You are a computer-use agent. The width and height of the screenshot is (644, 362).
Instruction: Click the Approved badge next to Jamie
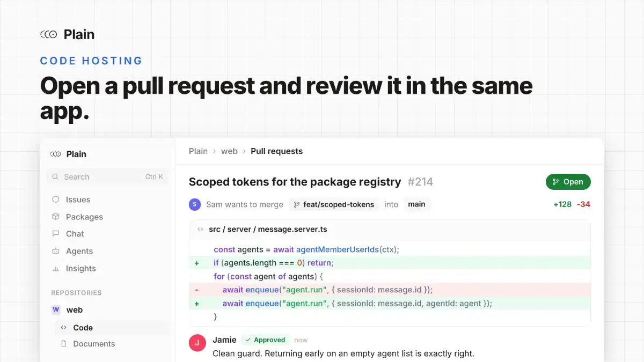265,340
